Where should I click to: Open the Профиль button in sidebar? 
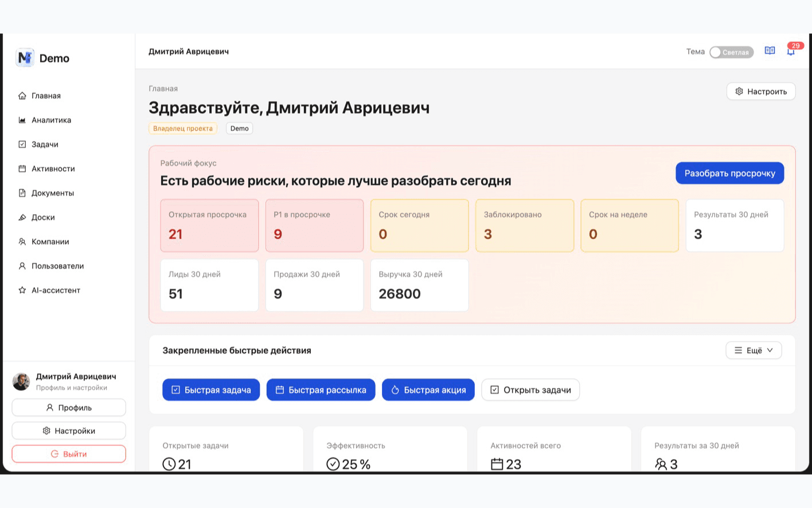(69, 408)
